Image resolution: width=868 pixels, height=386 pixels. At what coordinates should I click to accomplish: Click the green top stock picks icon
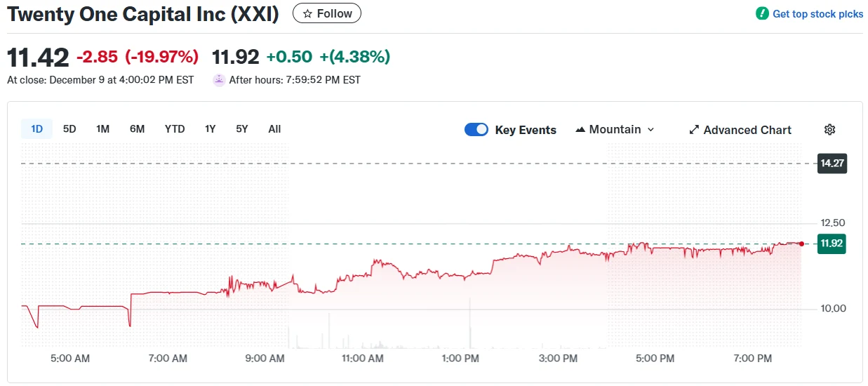pos(762,14)
